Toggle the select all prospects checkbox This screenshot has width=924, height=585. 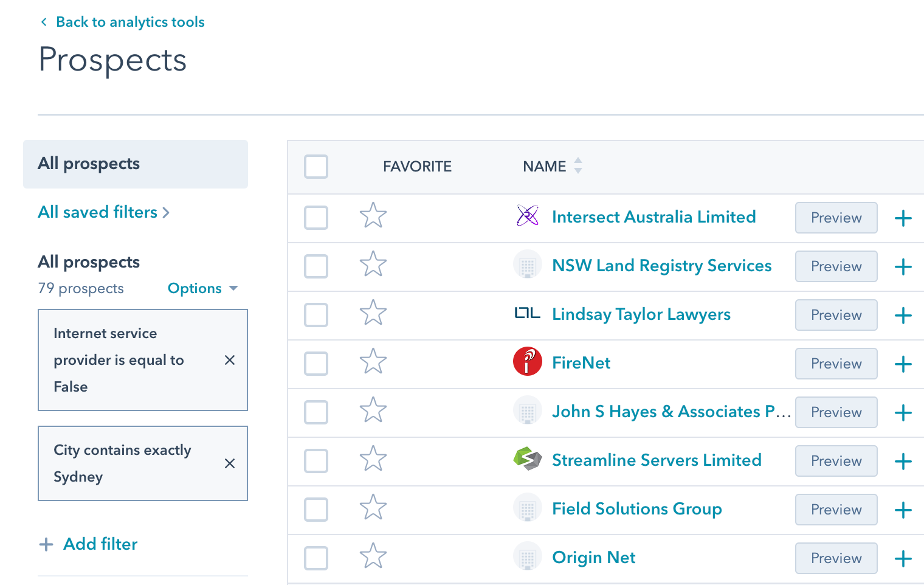[316, 167]
